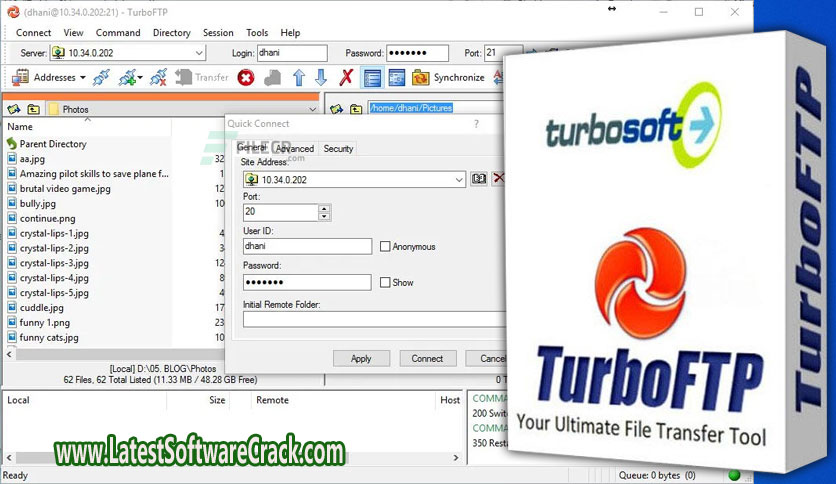Increase the Port value with up spinner
The height and width of the screenshot is (484, 836).
pos(324,208)
